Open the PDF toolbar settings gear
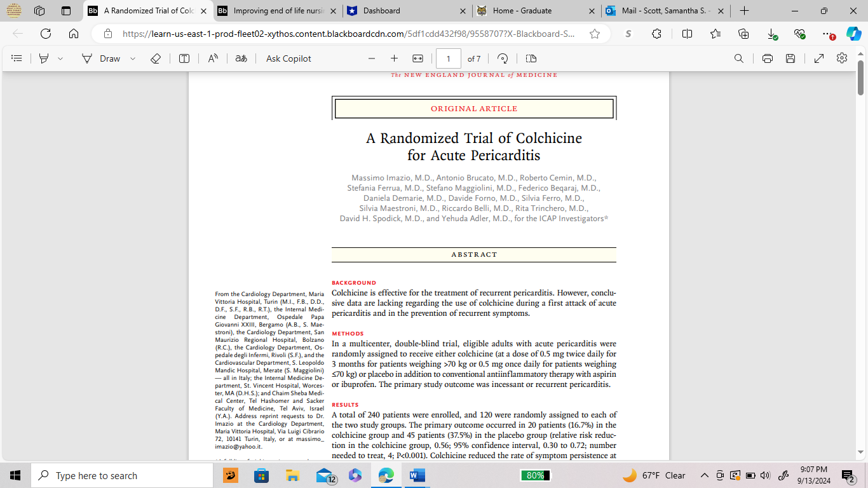The width and height of the screenshot is (868, 488). pos(842,58)
